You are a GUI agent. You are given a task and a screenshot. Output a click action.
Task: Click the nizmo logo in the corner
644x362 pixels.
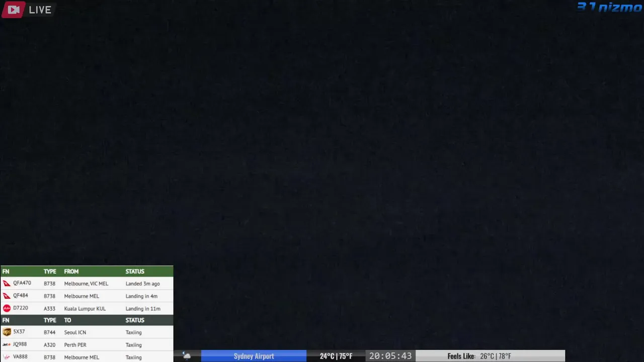609,7
